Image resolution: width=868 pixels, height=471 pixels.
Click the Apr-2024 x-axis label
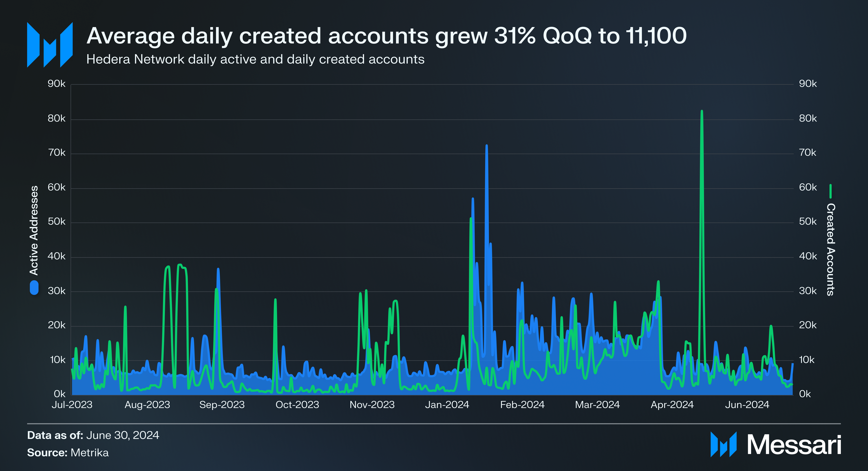[672, 405]
